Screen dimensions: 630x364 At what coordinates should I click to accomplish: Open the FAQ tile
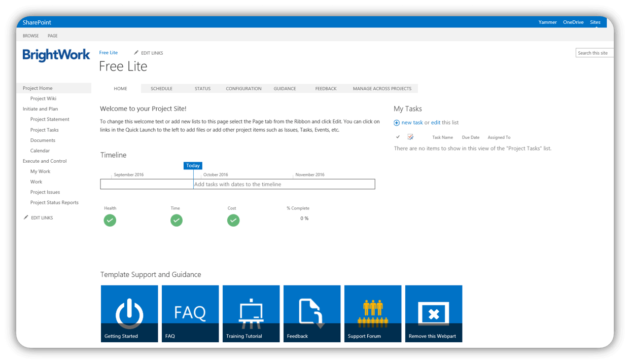190,313
